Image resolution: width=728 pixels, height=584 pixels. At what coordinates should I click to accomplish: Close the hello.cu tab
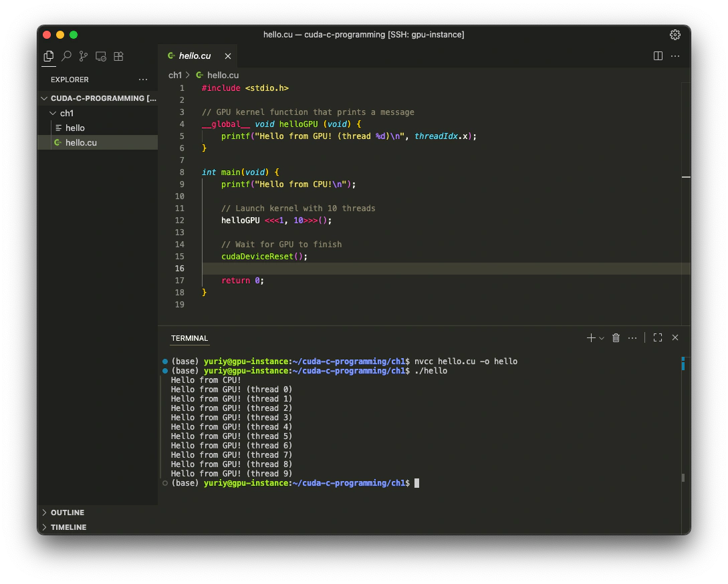point(227,56)
